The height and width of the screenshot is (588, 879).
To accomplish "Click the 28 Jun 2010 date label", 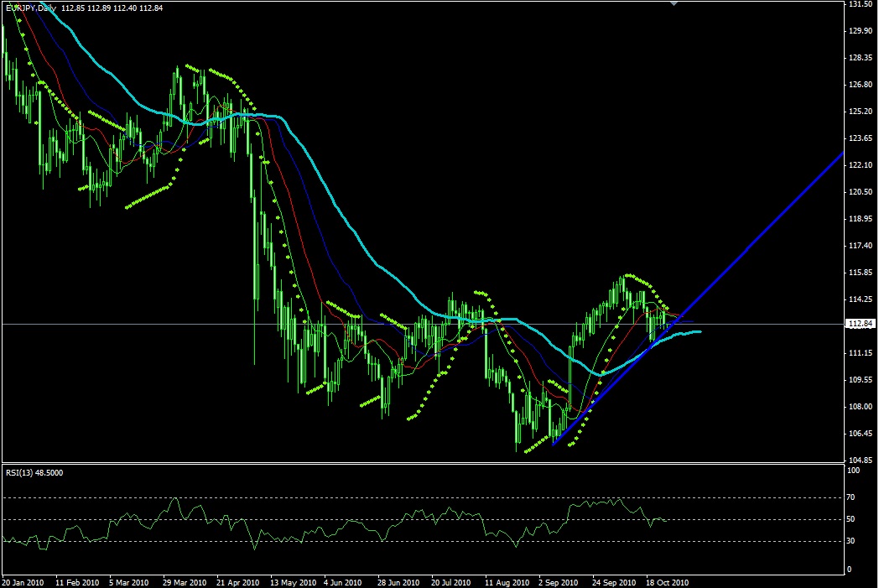I will point(398,583).
